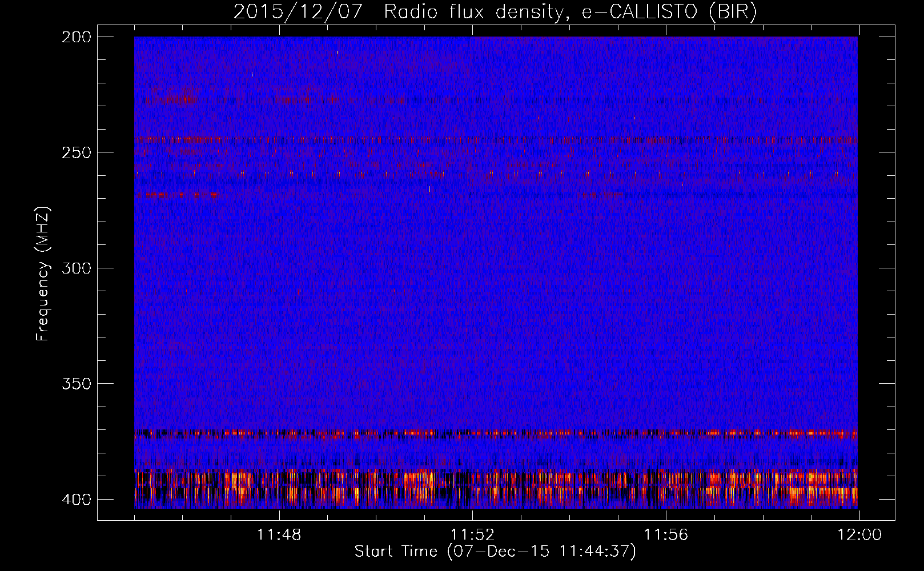Screen dimensions: 924x571
Task: Click the time tick label 11:48
Action: click(279, 535)
